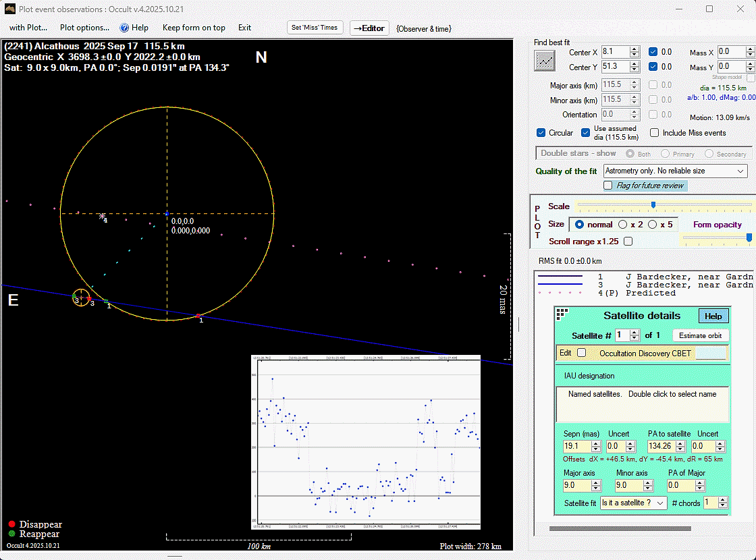Increment the Satellite number spinner
The height and width of the screenshot is (560, 756).
pos(635,333)
